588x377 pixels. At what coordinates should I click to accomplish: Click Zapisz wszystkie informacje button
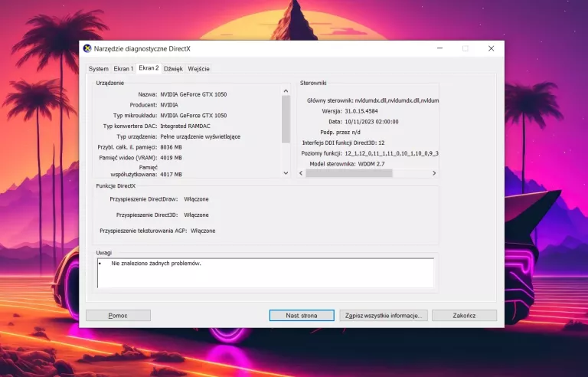(x=384, y=316)
